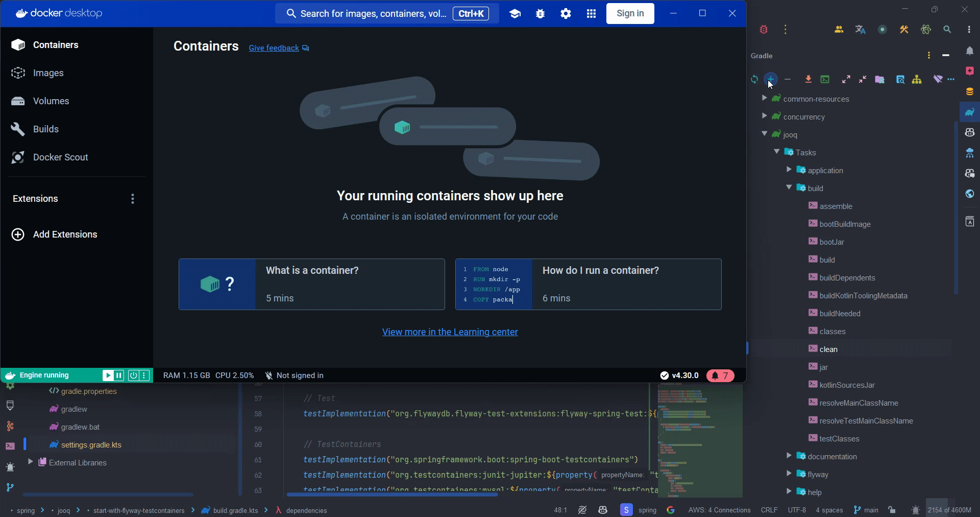
Task: Open the Git branch tool window icon
Action: click(x=10, y=487)
